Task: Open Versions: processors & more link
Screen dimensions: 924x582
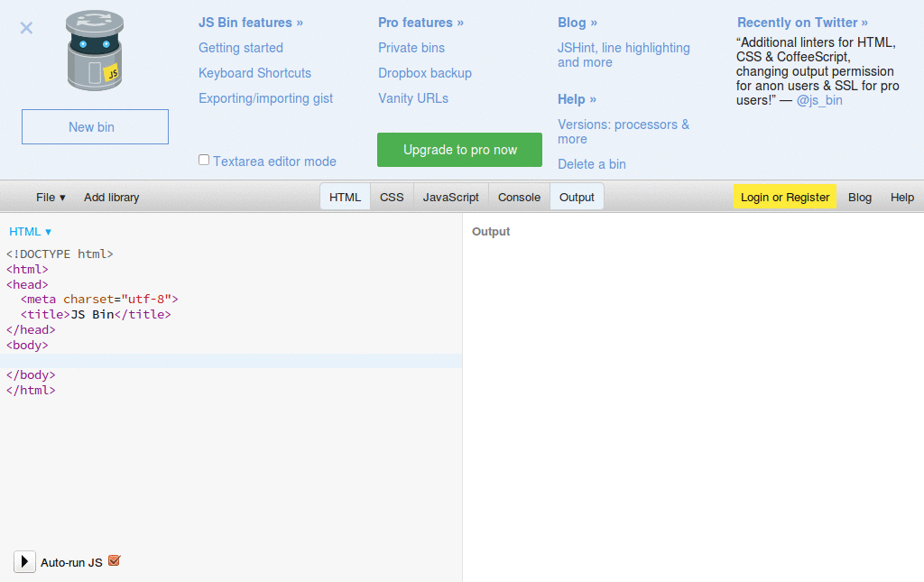Action: (x=624, y=132)
